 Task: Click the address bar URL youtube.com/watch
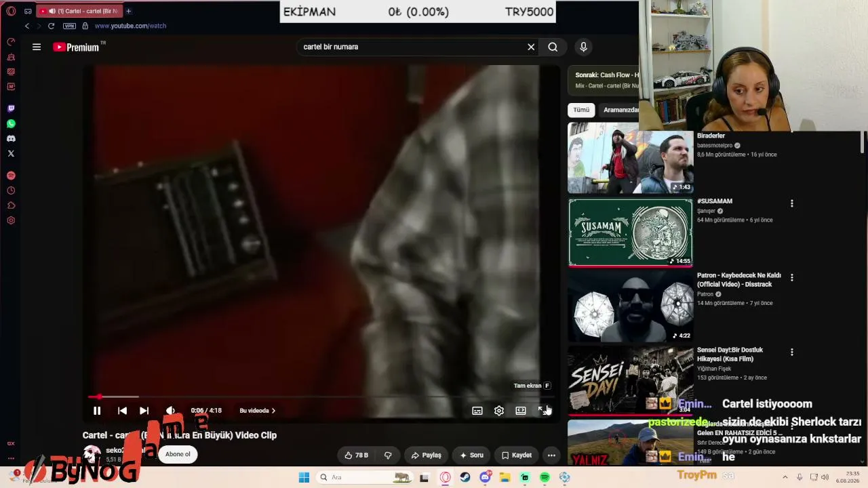pos(130,26)
